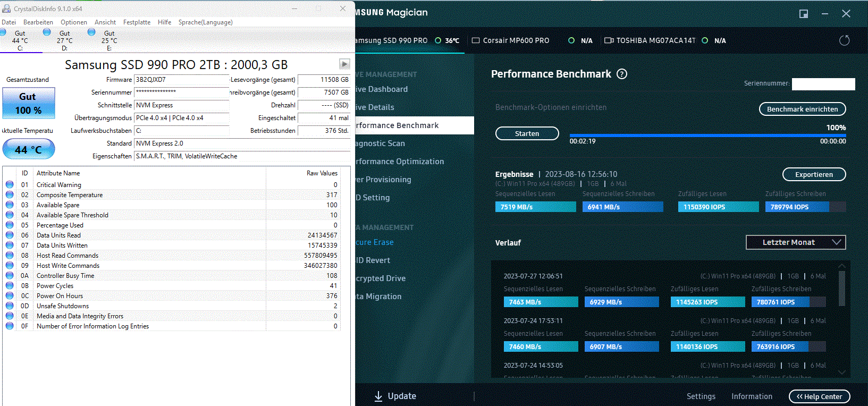Open the Bearbeiten menu
Screen dimensions: 868x406
(38, 22)
